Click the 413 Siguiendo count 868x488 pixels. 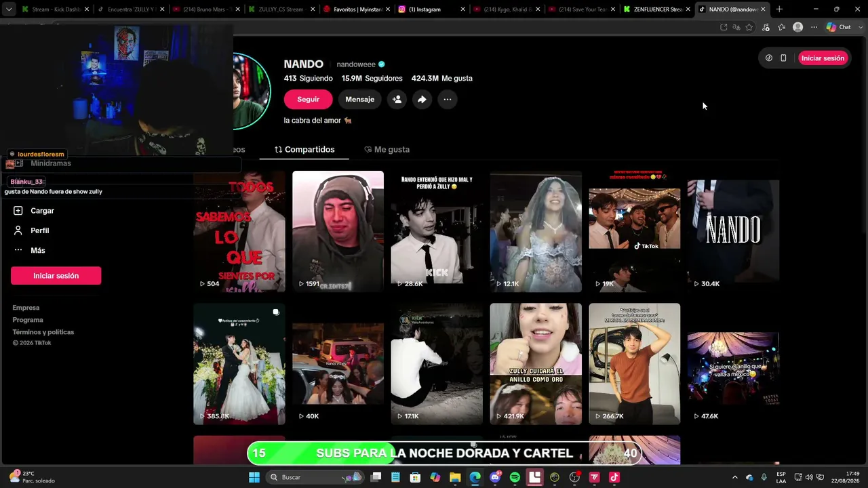tap(309, 79)
